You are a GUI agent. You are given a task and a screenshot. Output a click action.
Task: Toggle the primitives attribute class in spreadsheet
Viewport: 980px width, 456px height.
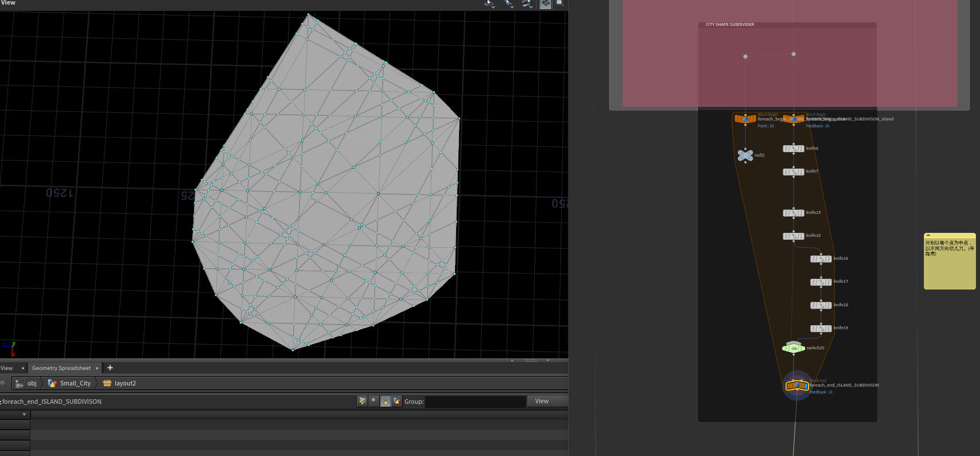coord(386,402)
